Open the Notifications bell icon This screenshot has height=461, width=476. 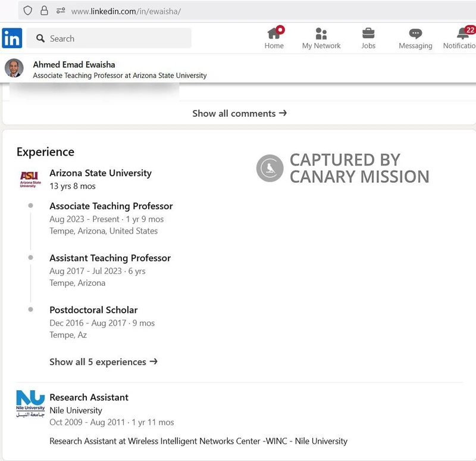point(462,33)
